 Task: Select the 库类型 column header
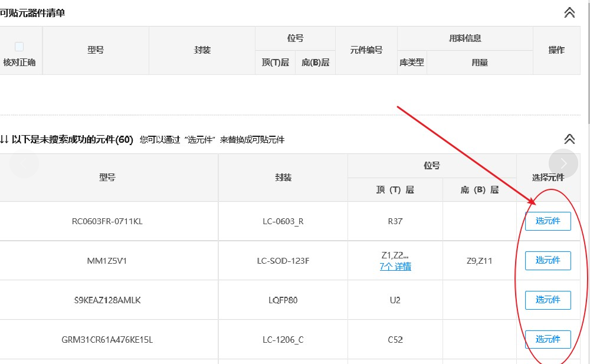412,63
